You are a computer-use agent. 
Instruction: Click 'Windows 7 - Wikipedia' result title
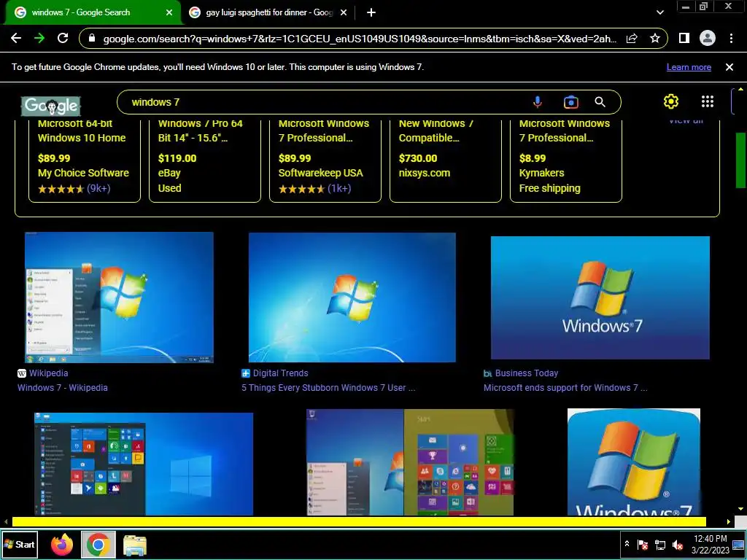coord(63,388)
